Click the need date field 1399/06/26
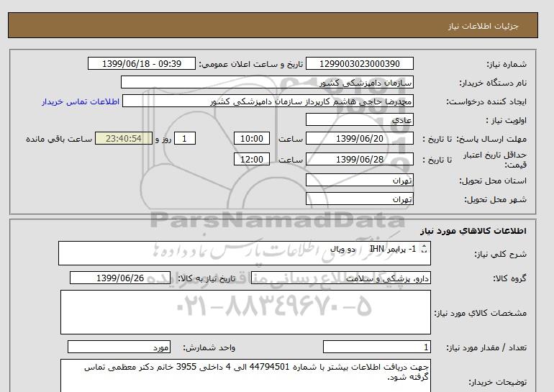This screenshot has height=392, width=554. click(x=119, y=278)
